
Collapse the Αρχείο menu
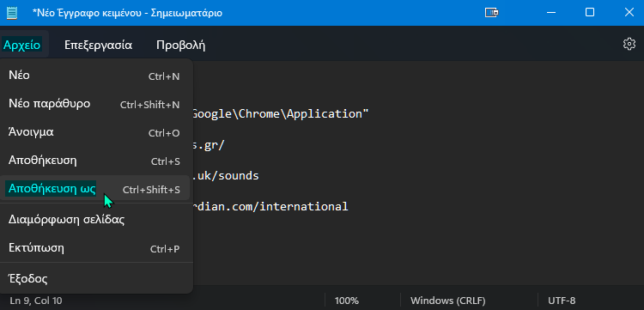coord(22,45)
